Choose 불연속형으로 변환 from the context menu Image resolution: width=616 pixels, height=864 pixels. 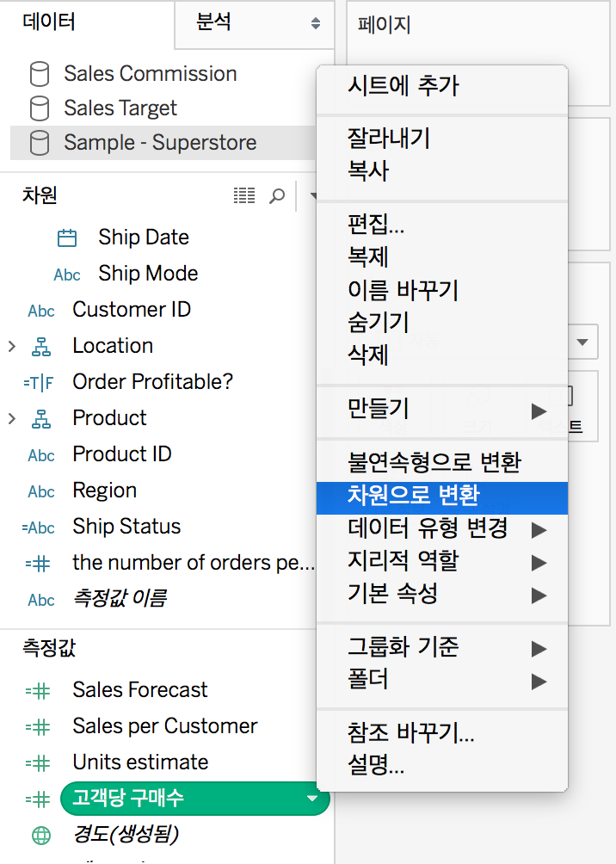click(442, 462)
